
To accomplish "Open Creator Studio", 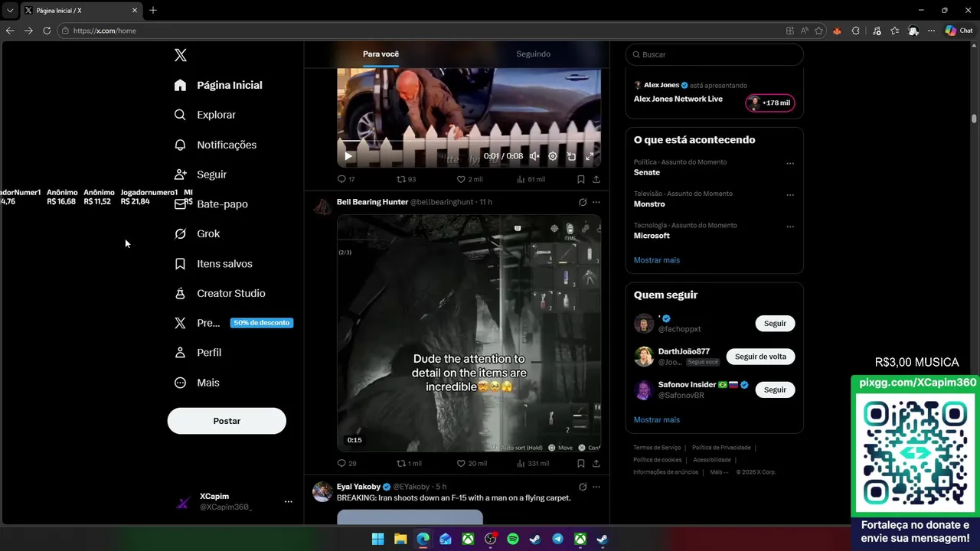I will point(220,293).
